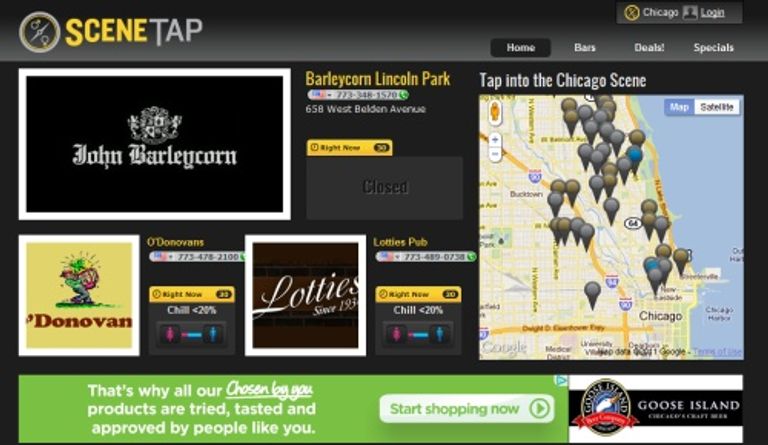
Task: Open the map Terms of Use link
Action: coord(717,351)
